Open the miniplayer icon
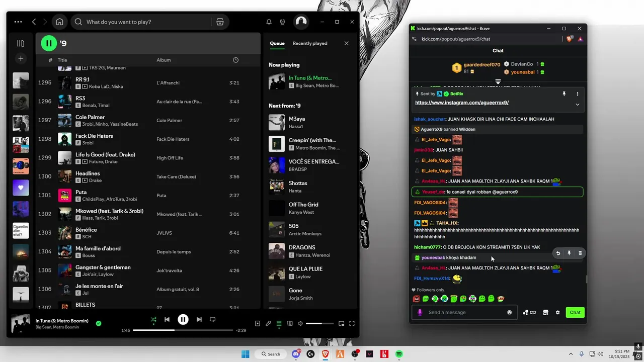Screen dimensions: 644x362 [341, 324]
